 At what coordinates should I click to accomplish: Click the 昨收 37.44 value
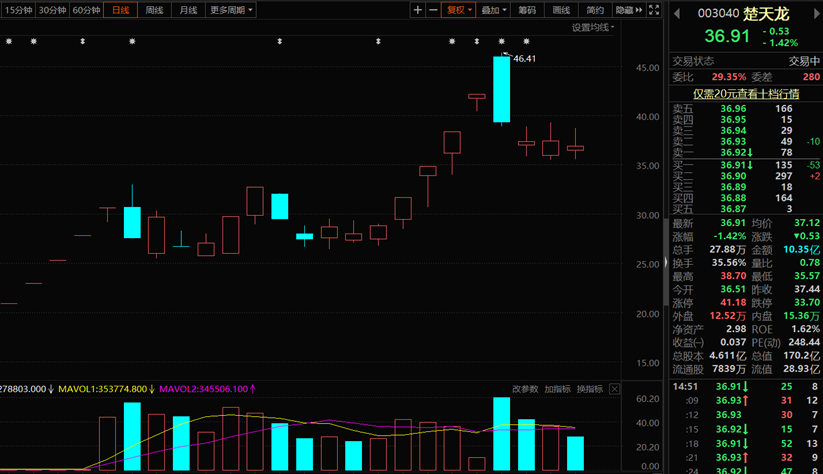click(x=807, y=290)
